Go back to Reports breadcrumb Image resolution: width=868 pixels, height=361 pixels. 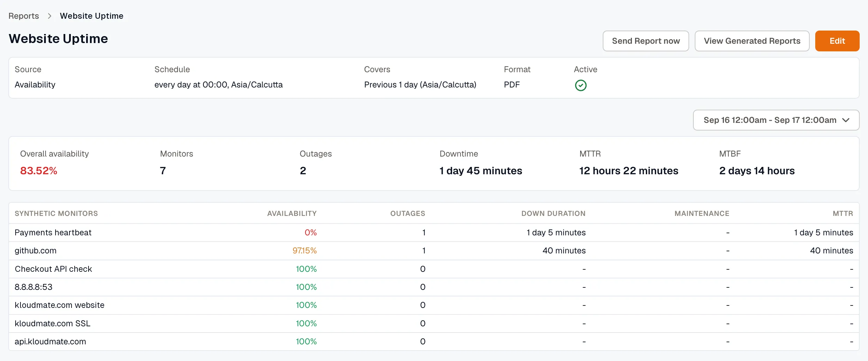point(24,16)
